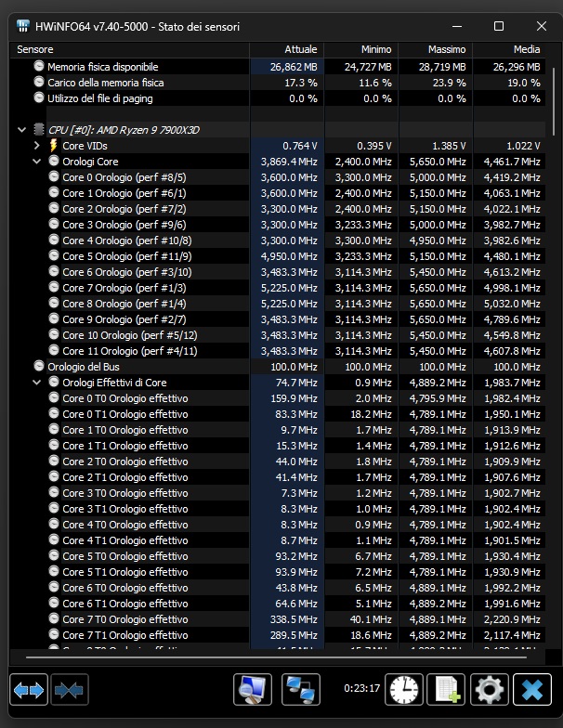The height and width of the screenshot is (728, 563).
Task: Click the 1,983.7 MHz Orologi Effettivi average value
Action: (512, 383)
